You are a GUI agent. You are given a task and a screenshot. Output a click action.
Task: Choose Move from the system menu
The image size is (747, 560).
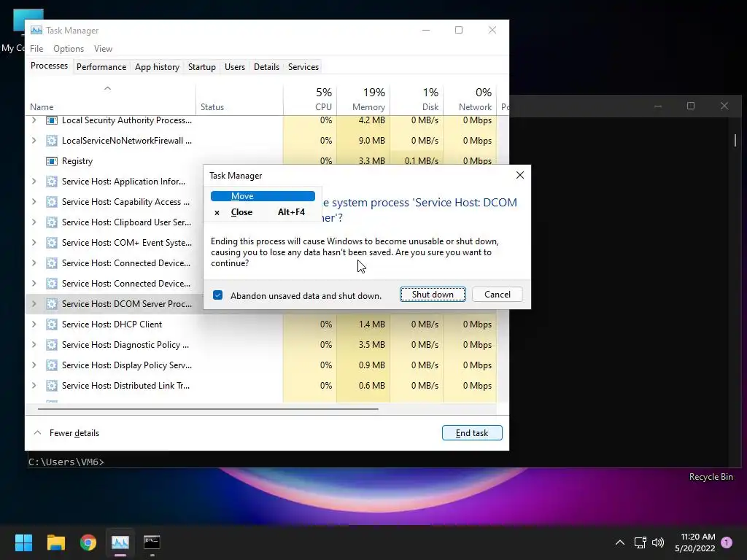263,196
